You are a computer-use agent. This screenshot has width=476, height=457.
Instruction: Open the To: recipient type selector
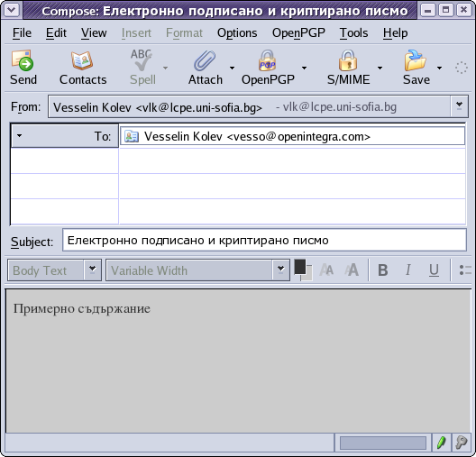click(64, 135)
